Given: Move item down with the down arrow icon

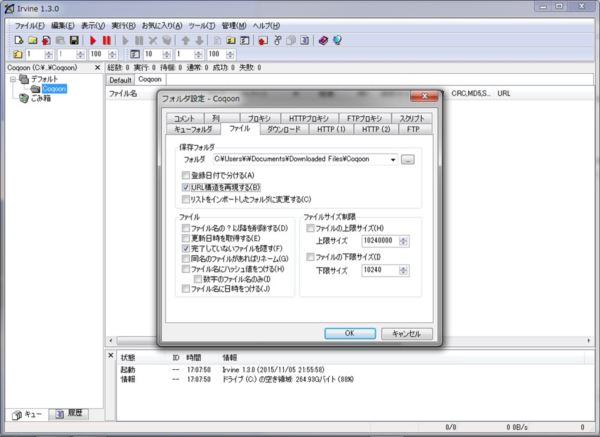Looking at the screenshot, I should pyautogui.click(x=199, y=40).
